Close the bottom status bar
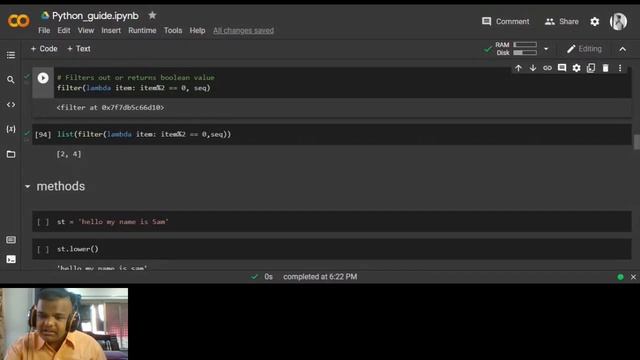 pyautogui.click(x=633, y=277)
